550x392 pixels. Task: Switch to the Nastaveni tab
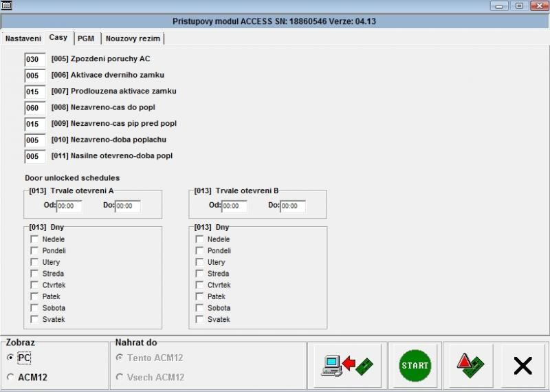23,39
